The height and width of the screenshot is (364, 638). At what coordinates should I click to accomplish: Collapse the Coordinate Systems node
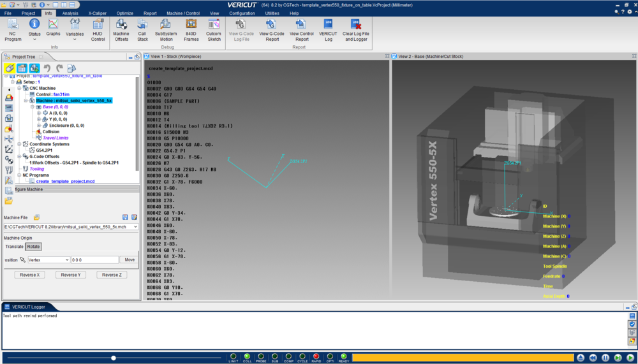pyautogui.click(x=19, y=144)
